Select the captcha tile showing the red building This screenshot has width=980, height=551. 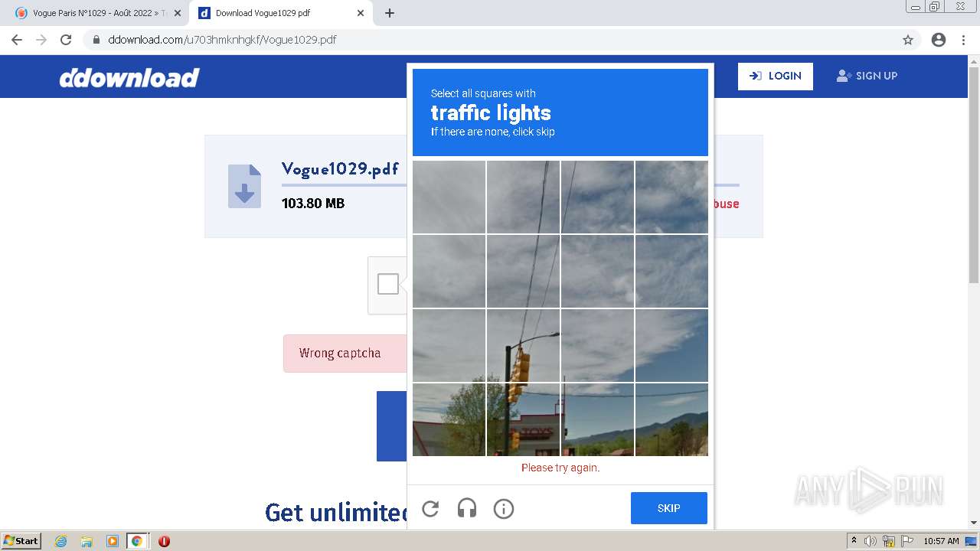click(523, 419)
